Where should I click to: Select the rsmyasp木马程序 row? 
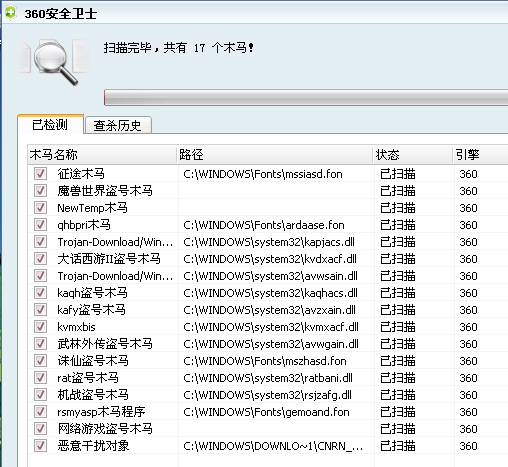point(268,412)
